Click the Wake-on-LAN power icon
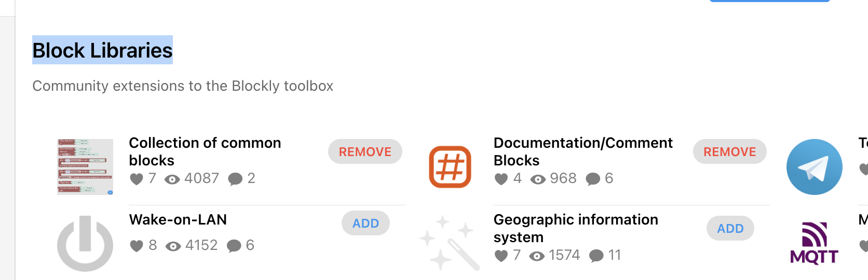 (x=85, y=244)
